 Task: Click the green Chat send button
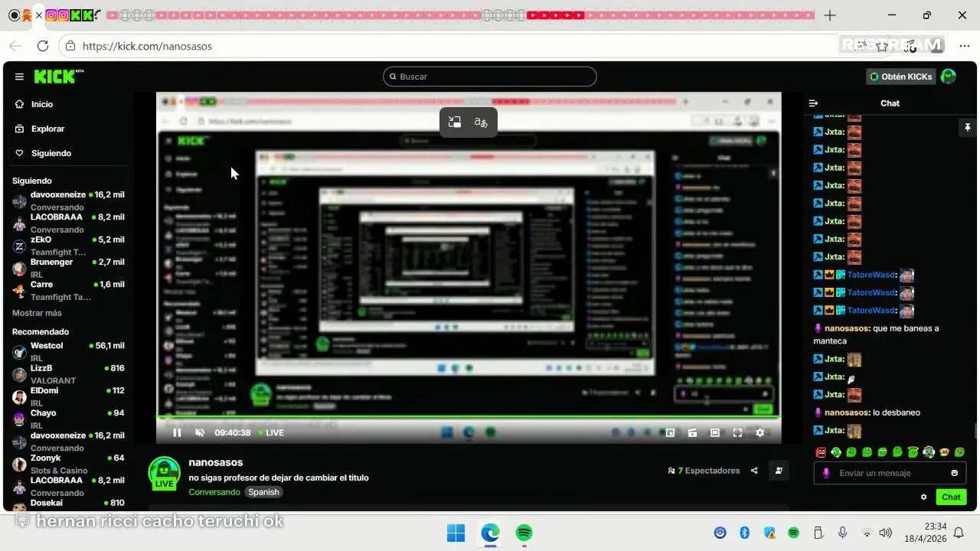[x=951, y=497]
